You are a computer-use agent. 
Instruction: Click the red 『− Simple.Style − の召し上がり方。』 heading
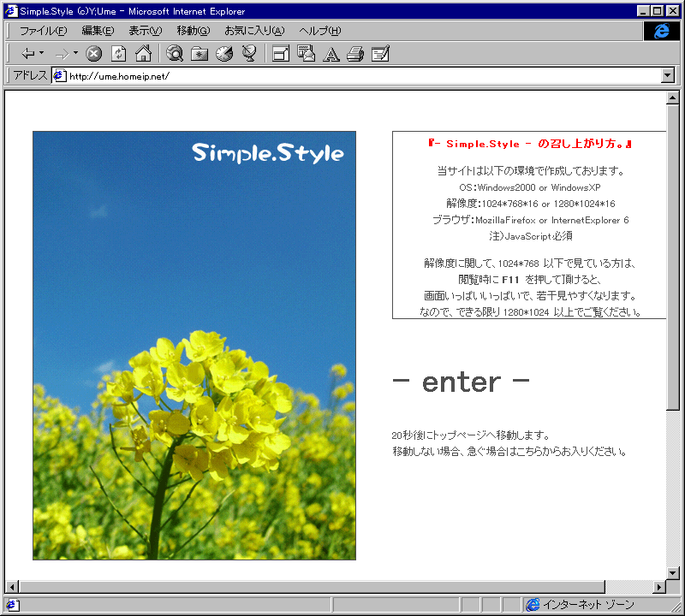tap(529, 144)
